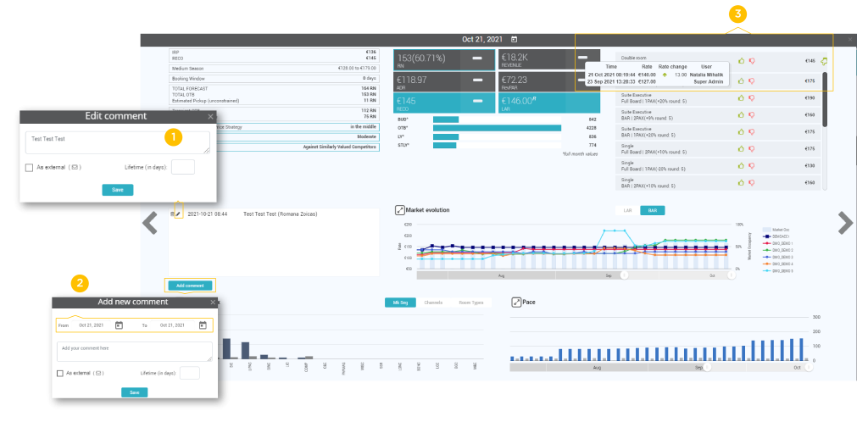The image size is (868, 422).
Task: Thumbs down the Double room rate
Action: (x=752, y=61)
